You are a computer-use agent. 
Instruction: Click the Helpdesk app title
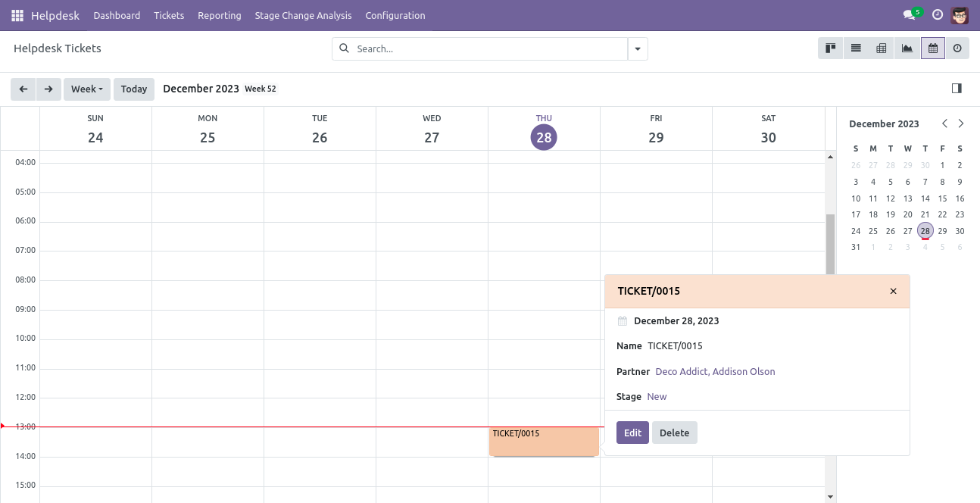[x=57, y=15]
